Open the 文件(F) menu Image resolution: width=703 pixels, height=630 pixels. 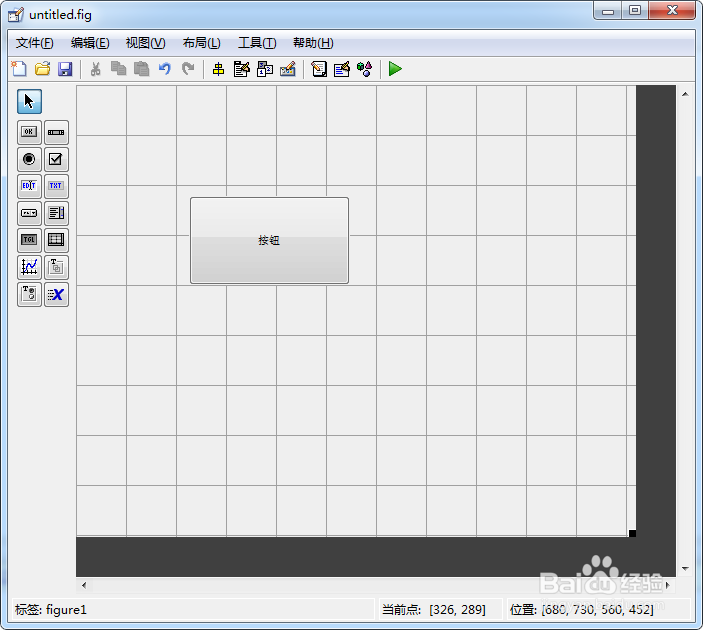(35, 43)
